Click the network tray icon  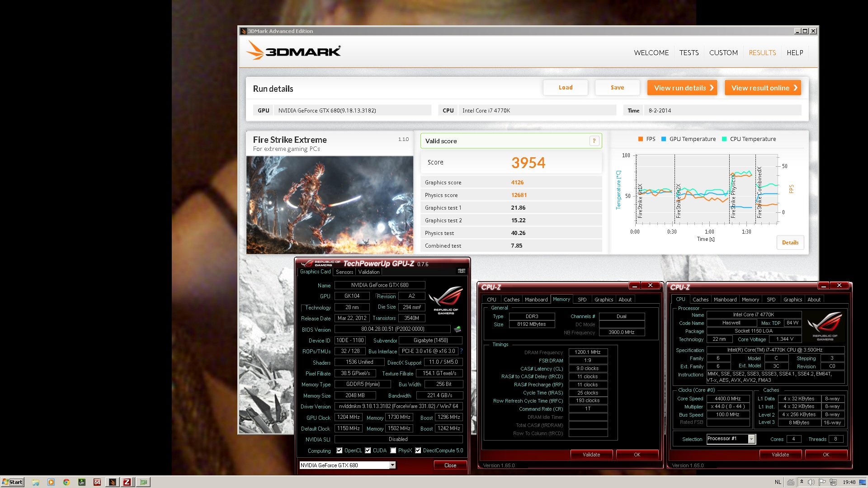[x=833, y=482]
